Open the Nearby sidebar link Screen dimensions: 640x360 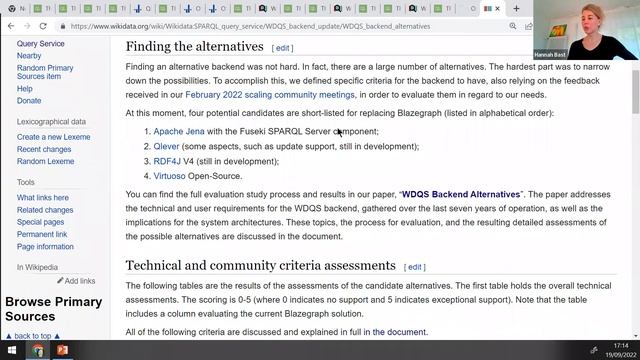point(29,56)
